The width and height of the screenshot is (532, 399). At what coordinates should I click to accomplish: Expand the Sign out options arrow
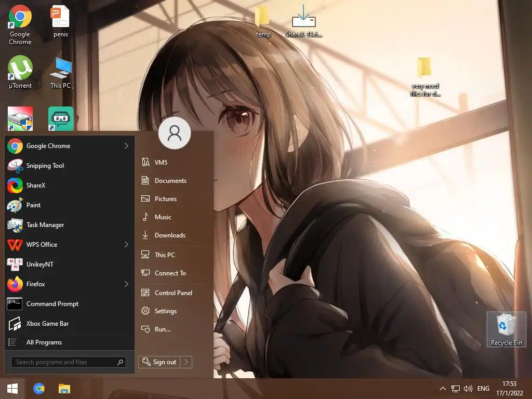[x=187, y=362]
